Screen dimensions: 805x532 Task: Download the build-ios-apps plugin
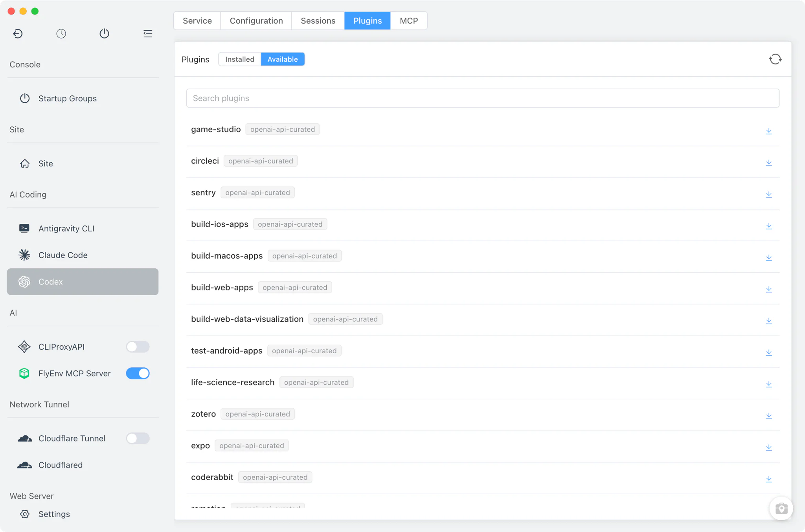point(769,226)
